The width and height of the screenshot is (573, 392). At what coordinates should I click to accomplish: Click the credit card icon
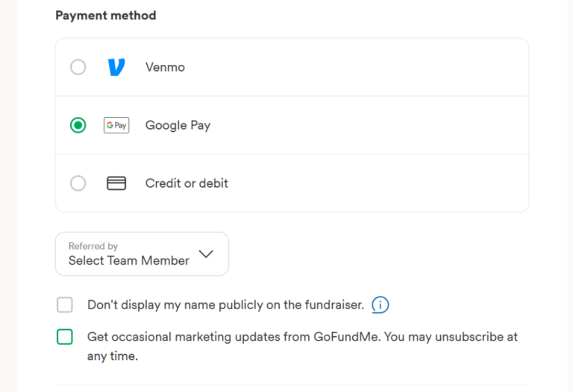coord(116,183)
